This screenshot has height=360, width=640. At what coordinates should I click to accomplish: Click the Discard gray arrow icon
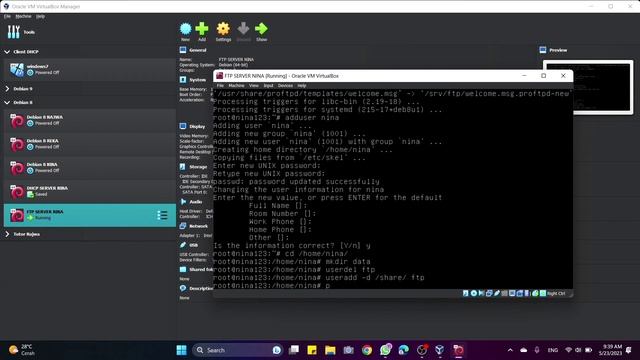tap(243, 29)
